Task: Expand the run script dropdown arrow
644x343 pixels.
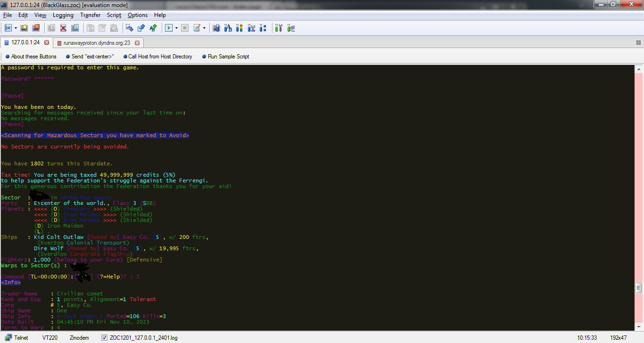Action: tap(176, 28)
